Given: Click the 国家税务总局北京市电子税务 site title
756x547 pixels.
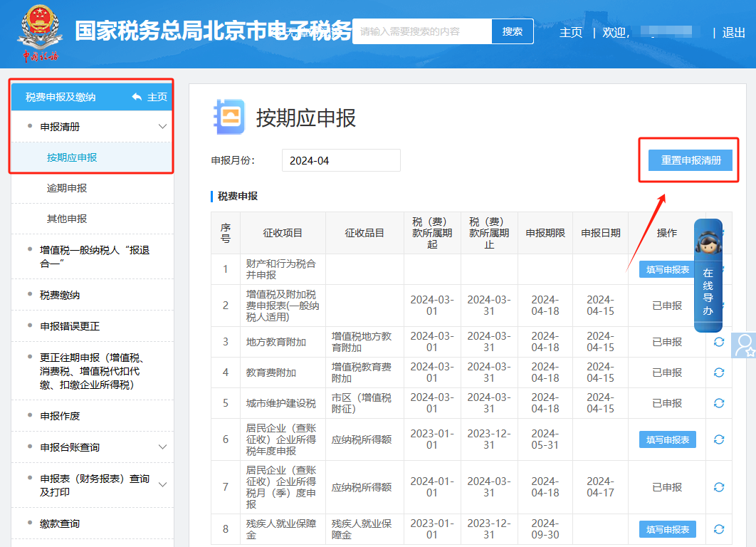Looking at the screenshot, I should coord(213,31).
